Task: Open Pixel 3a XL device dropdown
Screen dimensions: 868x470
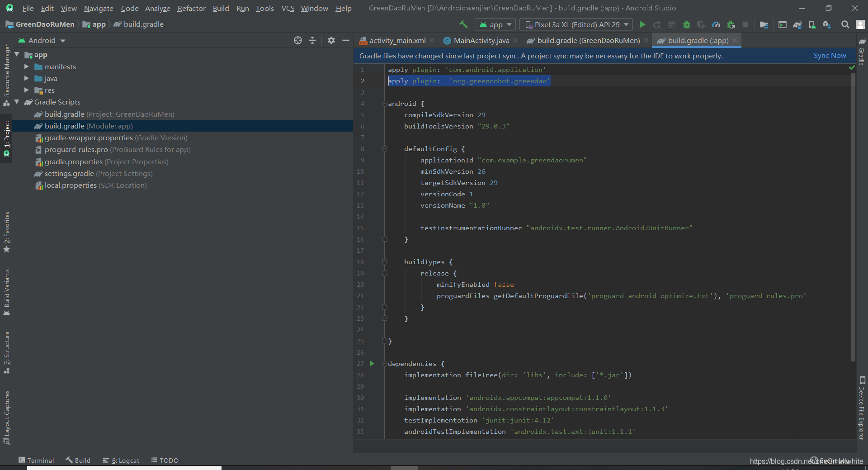Action: tap(577, 24)
